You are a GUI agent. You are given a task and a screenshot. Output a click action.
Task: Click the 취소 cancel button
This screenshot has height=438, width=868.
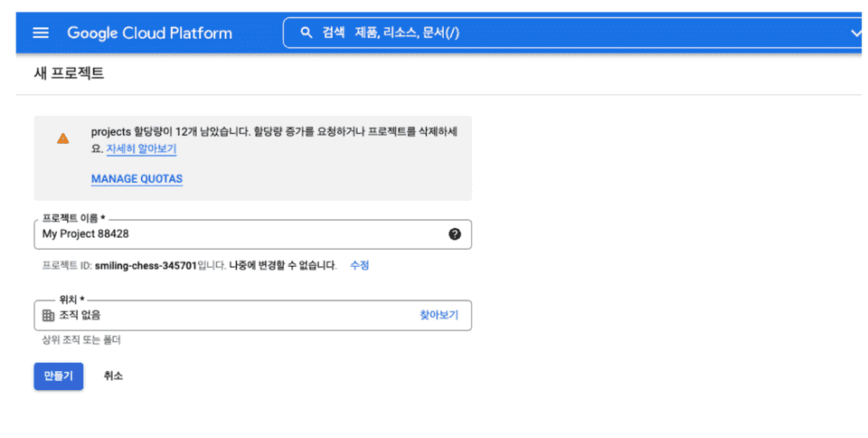(x=113, y=376)
